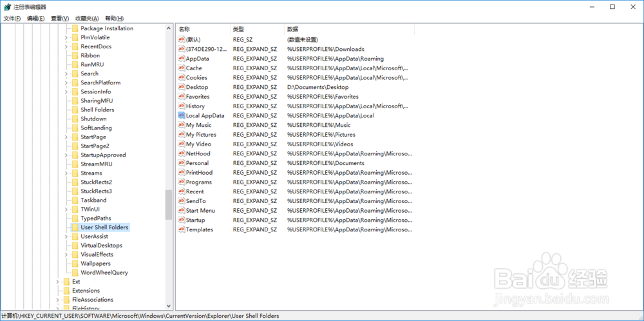Select the Recent value name
This screenshot has width=644, height=321.
(194, 191)
